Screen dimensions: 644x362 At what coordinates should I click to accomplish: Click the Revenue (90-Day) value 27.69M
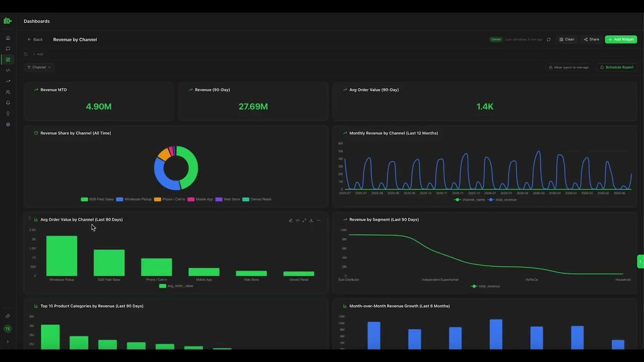(x=253, y=107)
